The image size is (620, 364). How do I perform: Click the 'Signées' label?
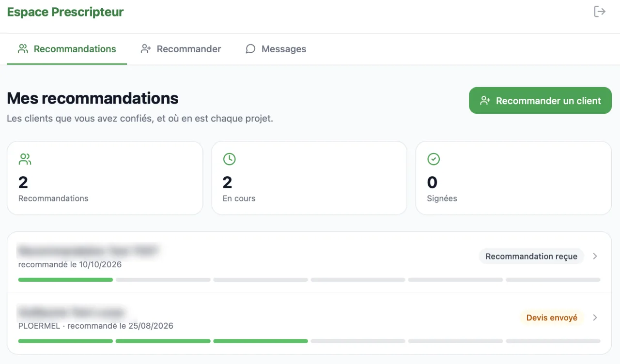[442, 198]
